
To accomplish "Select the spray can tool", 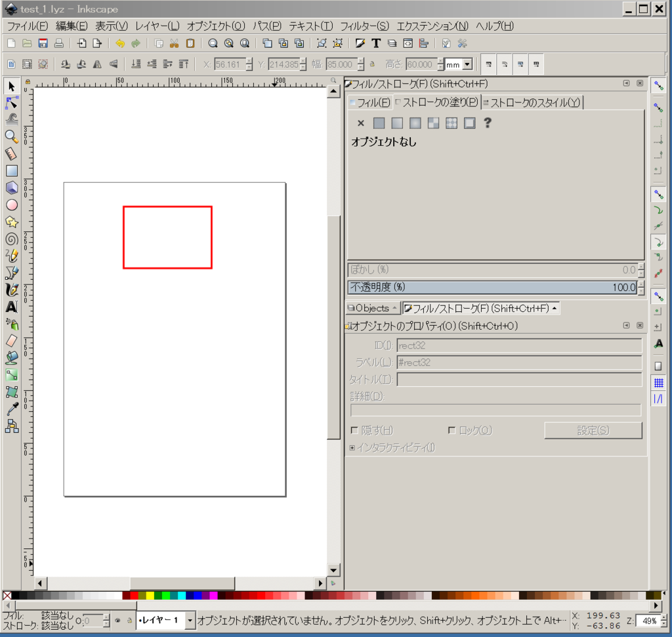I will pyautogui.click(x=12, y=324).
